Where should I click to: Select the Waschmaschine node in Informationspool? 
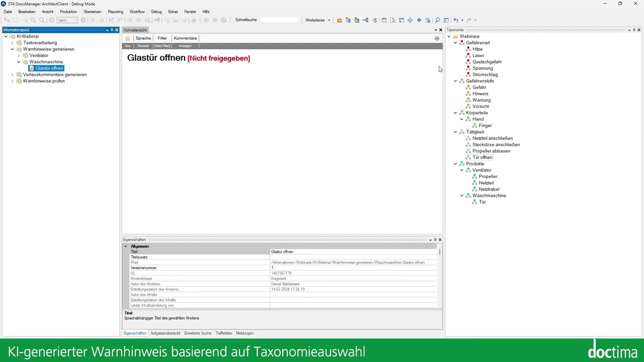click(x=46, y=62)
